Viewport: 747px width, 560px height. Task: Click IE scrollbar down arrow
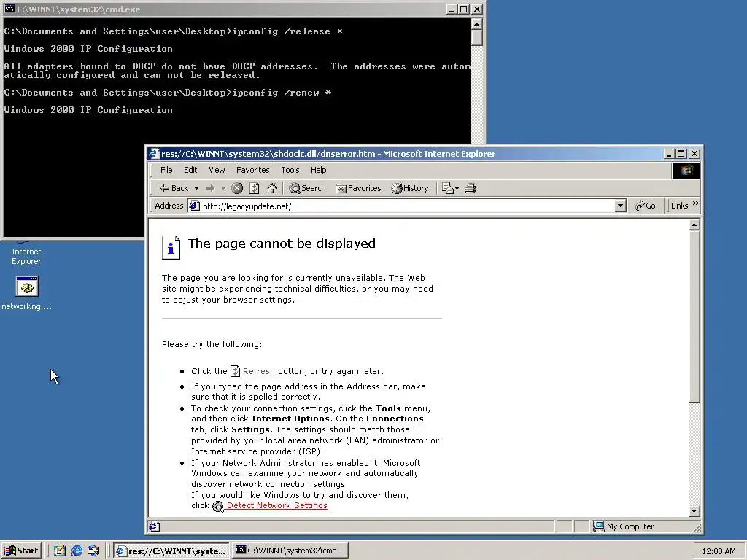[x=694, y=511]
